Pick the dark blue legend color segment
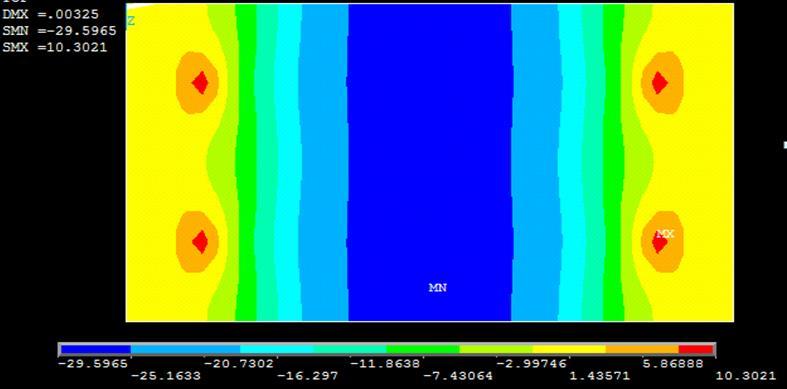This screenshot has height=389, width=787. point(96,349)
